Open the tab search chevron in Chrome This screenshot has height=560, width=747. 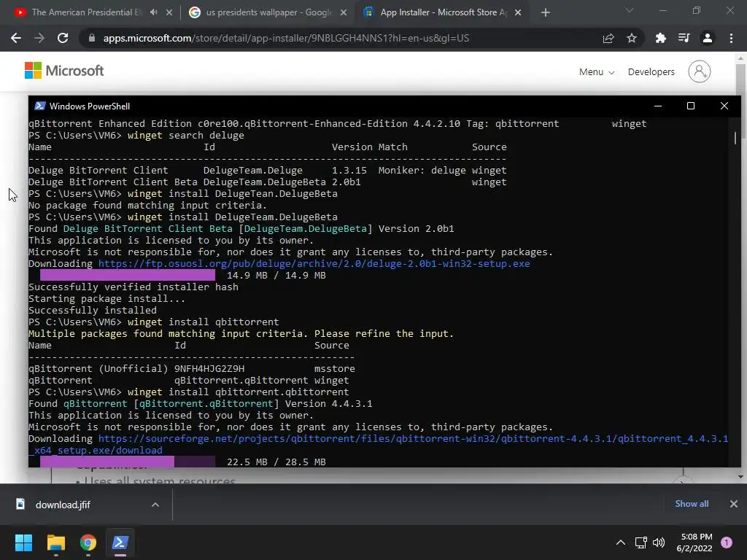630,10
